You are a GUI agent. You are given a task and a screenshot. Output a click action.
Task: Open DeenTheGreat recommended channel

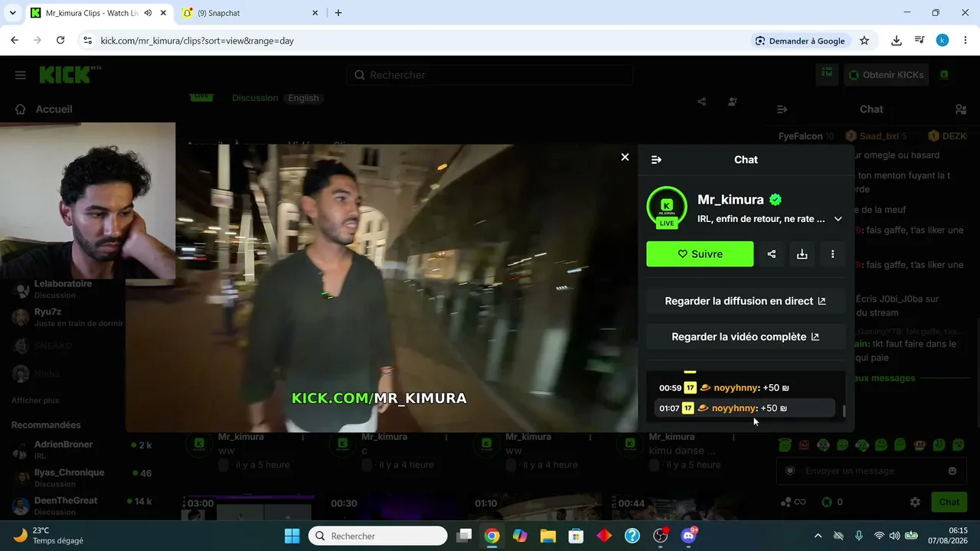coord(82,505)
